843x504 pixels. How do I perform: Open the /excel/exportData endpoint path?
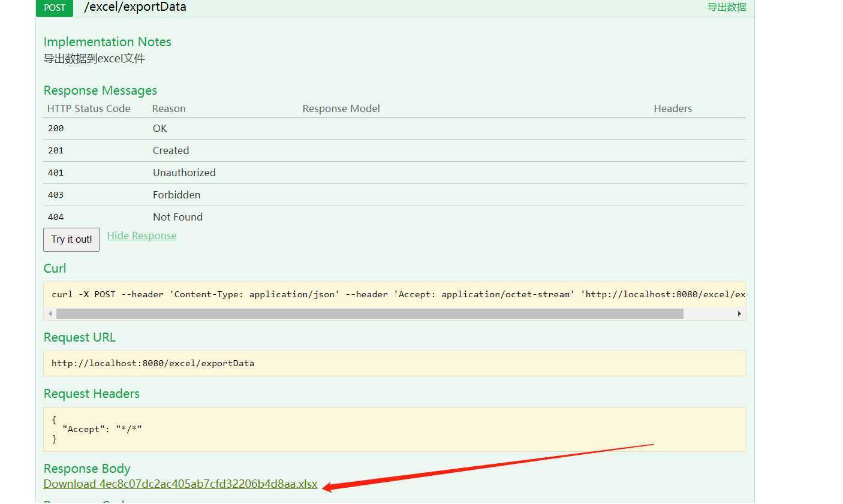[x=135, y=7]
